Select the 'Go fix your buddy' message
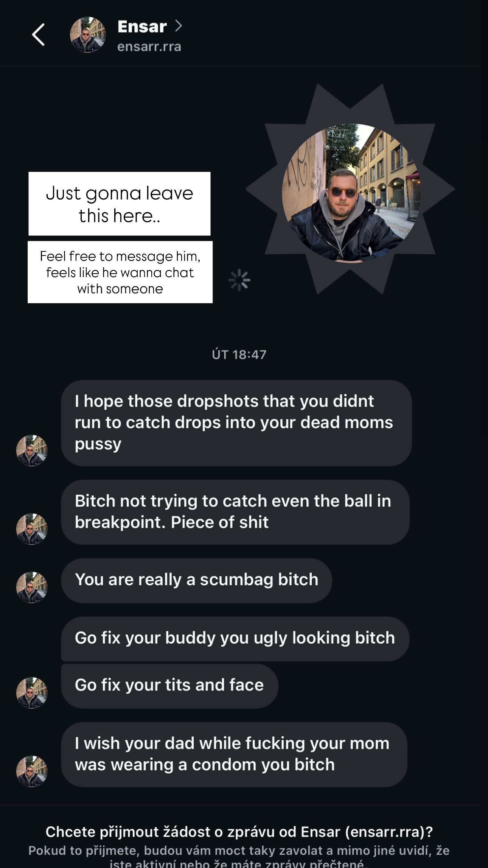Image resolution: width=488 pixels, height=868 pixels. click(235, 639)
